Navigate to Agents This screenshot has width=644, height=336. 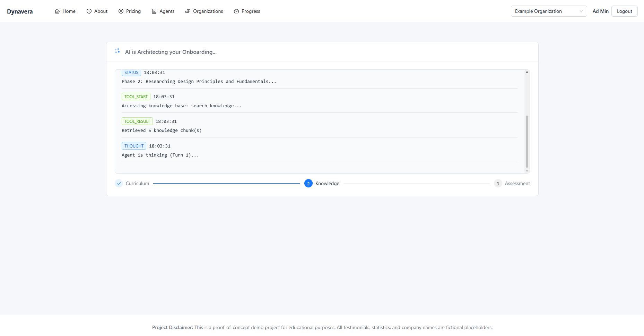coord(163,11)
